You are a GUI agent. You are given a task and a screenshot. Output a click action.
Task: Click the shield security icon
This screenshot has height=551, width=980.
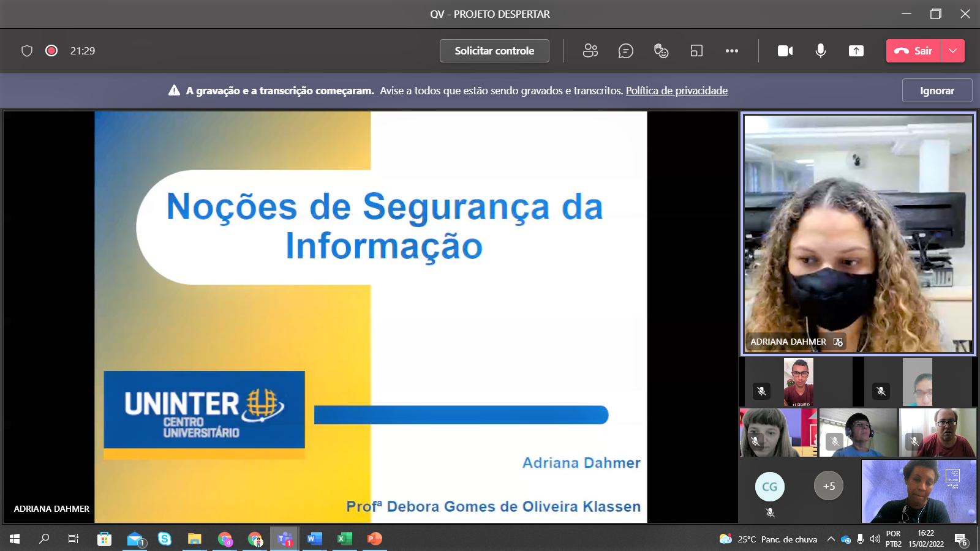point(27,51)
